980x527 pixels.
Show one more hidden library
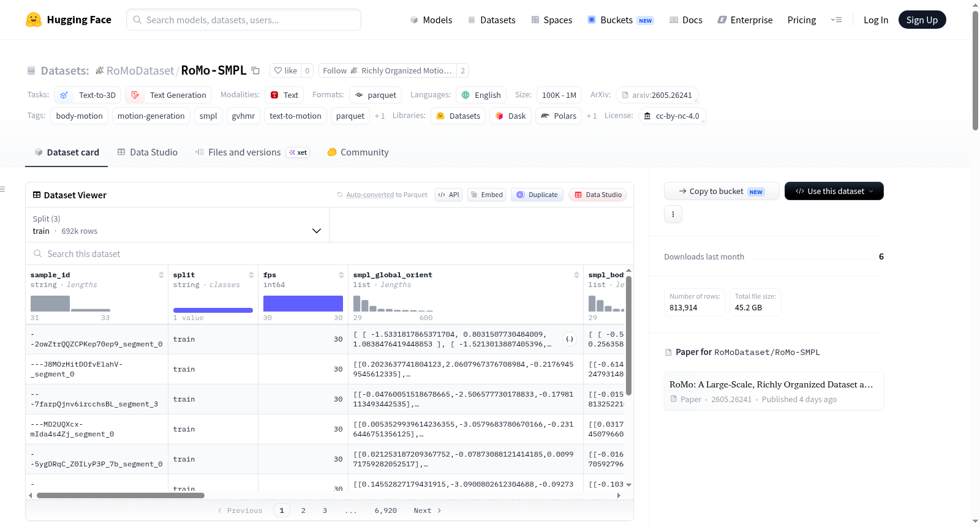(592, 116)
